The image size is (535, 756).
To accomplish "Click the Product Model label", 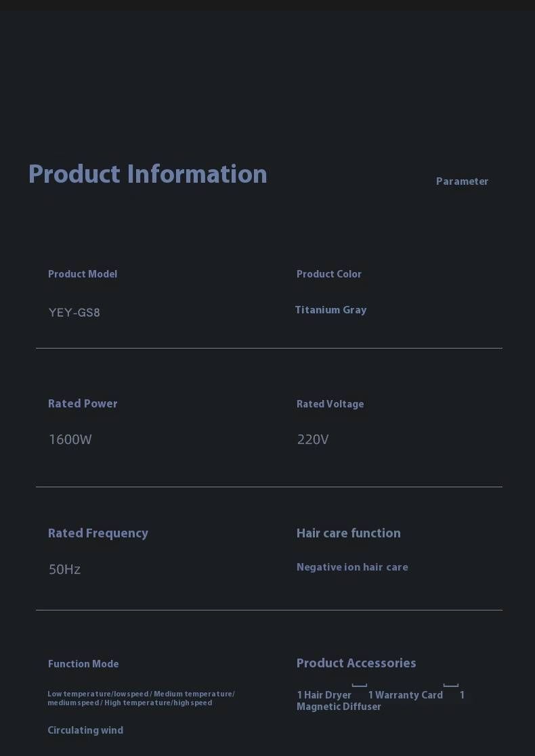I will (83, 274).
